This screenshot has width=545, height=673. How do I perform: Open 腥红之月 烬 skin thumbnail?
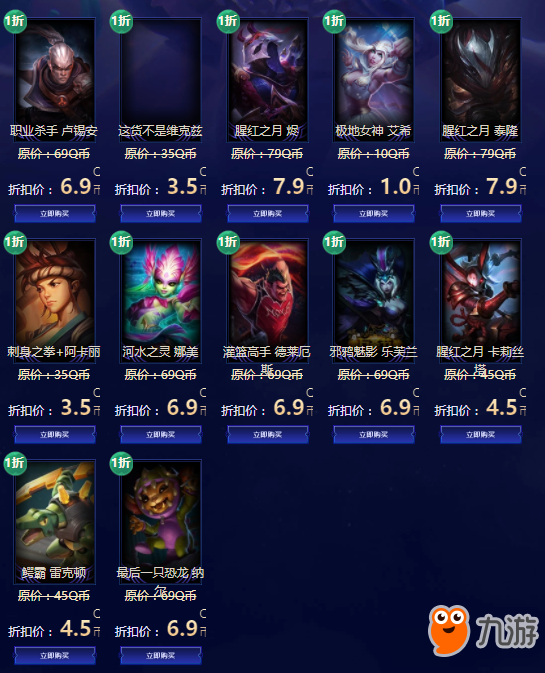(x=268, y=79)
